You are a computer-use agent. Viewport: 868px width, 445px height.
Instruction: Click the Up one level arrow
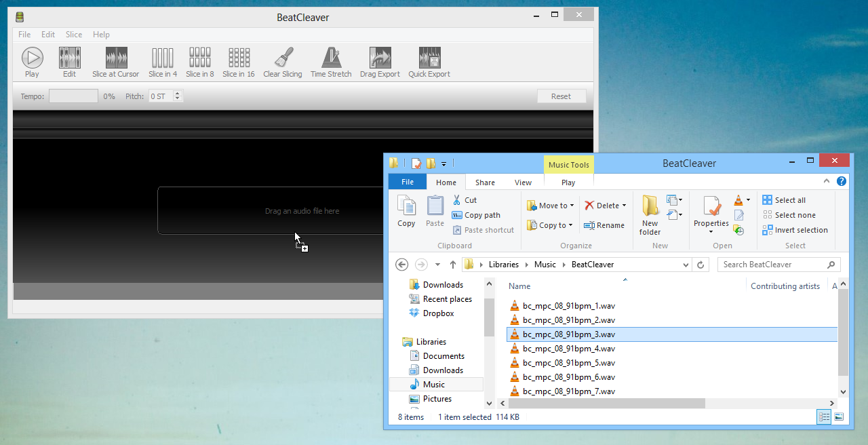(x=453, y=265)
